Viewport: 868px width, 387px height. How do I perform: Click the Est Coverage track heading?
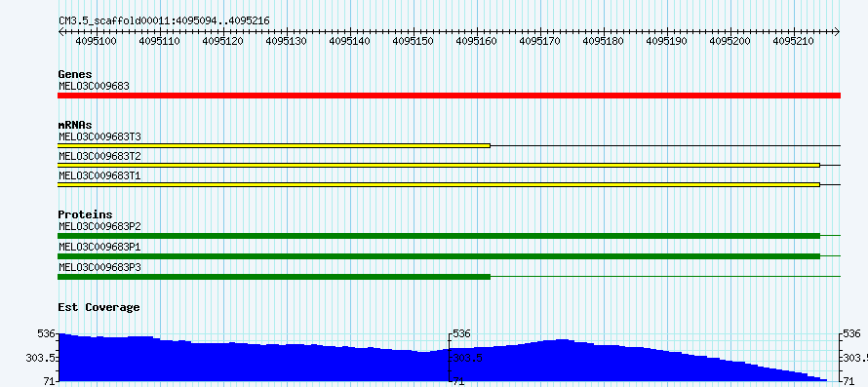(x=99, y=307)
